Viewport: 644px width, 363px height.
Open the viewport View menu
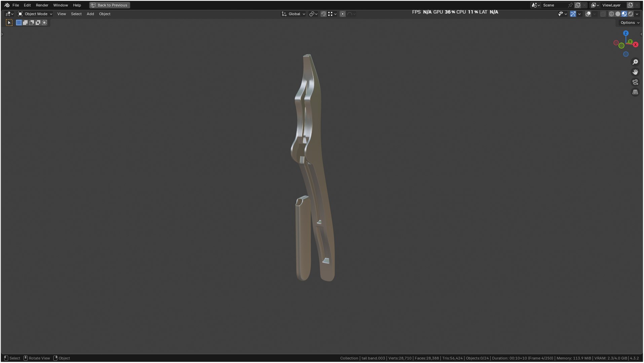[x=62, y=14]
